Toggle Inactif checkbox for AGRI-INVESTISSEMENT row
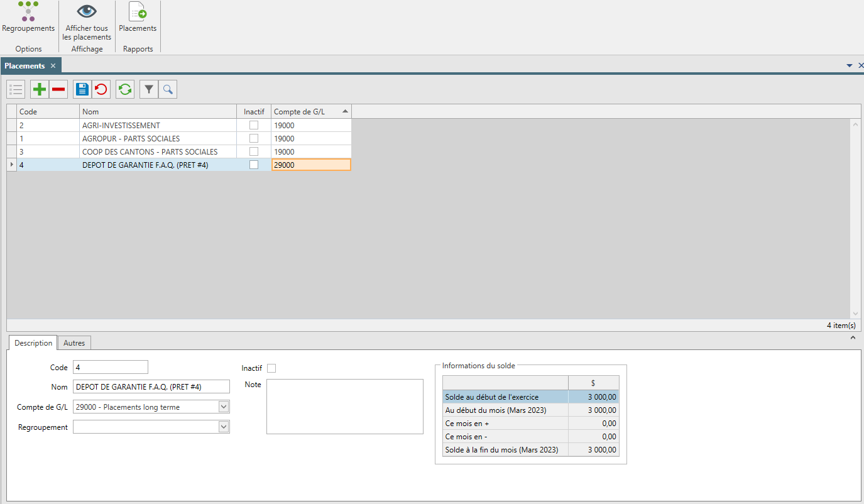864x504 pixels. [x=254, y=125]
